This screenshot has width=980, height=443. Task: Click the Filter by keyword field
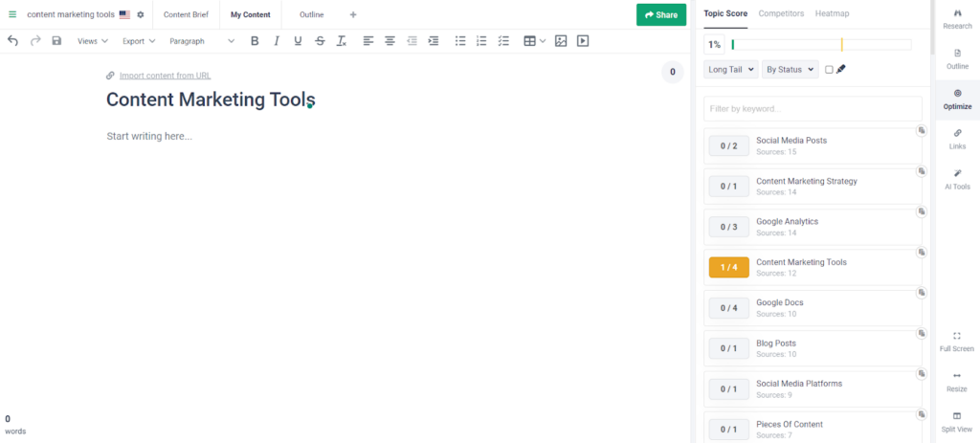tap(812, 109)
